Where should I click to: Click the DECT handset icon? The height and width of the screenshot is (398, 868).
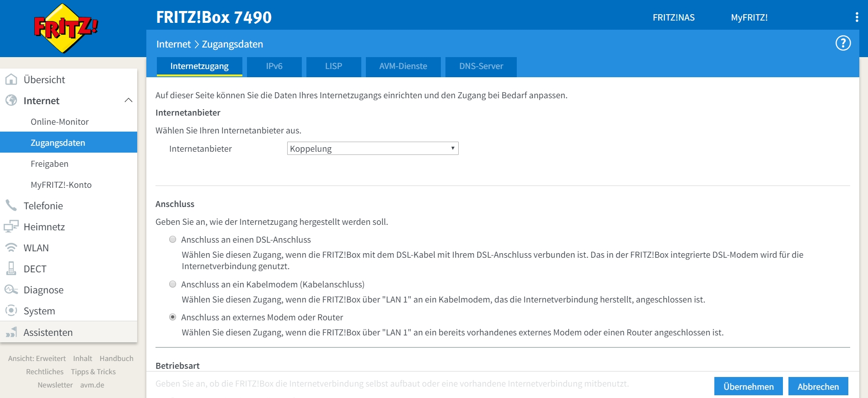(x=11, y=269)
